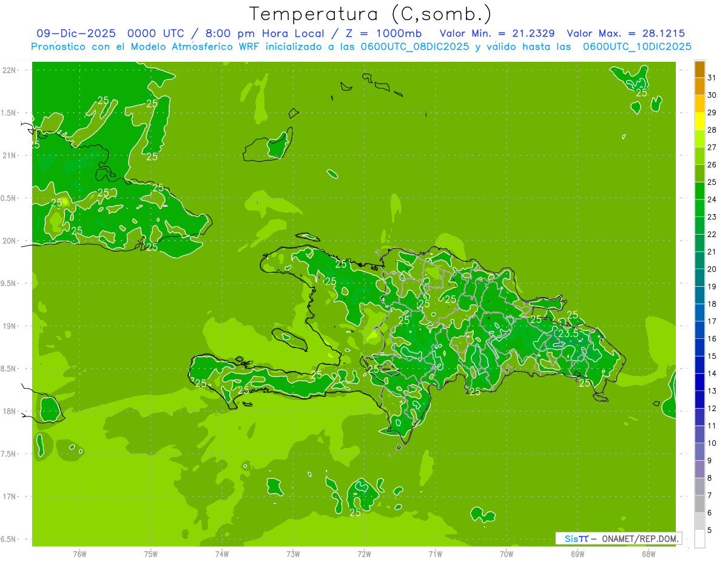Image resolution: width=728 pixels, height=562 pixels.
Task: Click the legend value 18
Action: coord(712,304)
